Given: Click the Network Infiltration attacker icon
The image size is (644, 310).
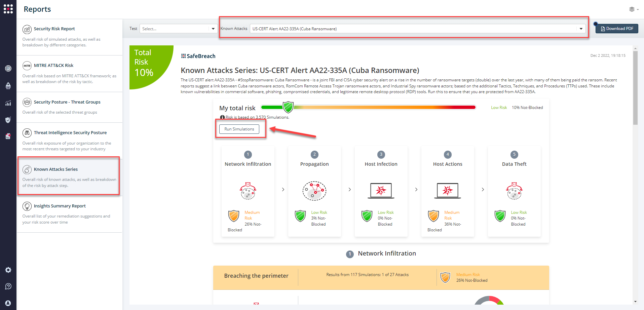Looking at the screenshot, I should (248, 191).
